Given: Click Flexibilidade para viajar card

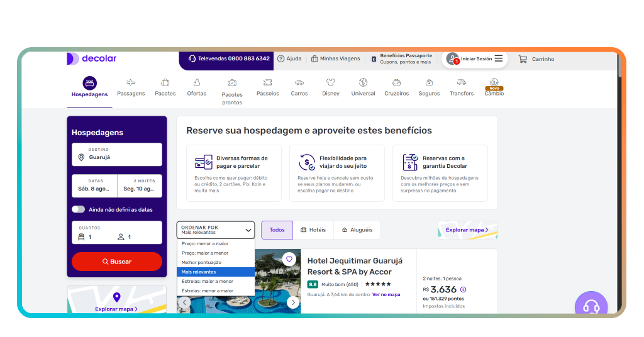Looking at the screenshot, I should pyautogui.click(x=337, y=173).
